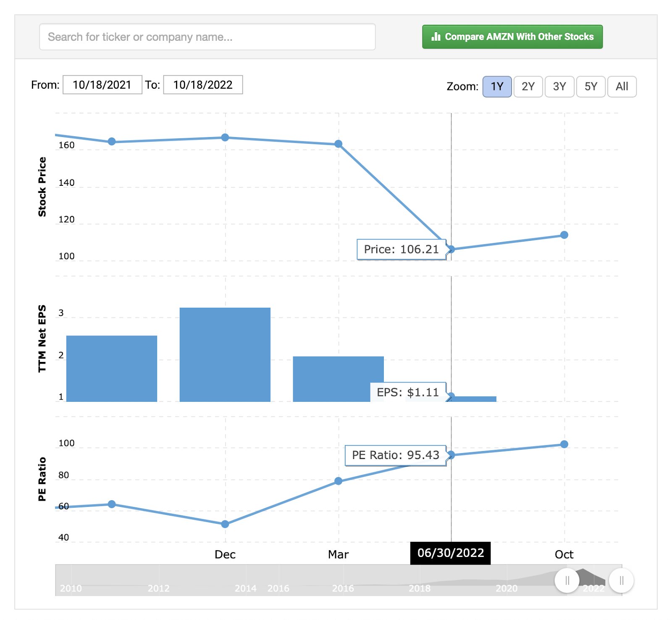Click the March stock price data point
The image size is (672, 620).
click(x=338, y=144)
